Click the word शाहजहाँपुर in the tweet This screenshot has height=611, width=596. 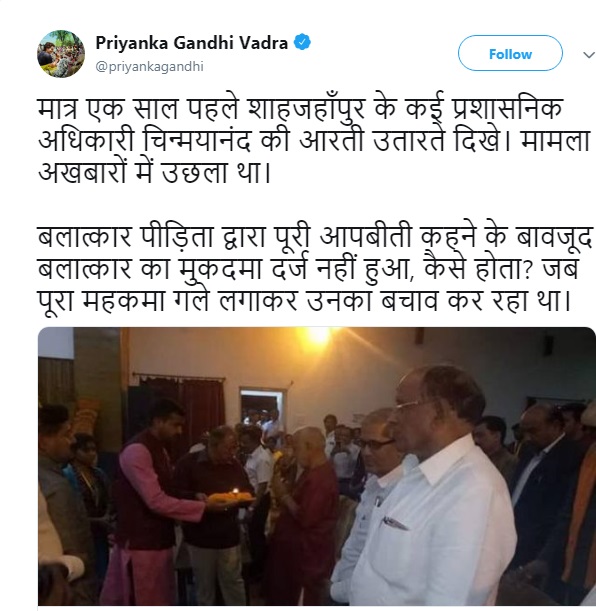(306, 109)
